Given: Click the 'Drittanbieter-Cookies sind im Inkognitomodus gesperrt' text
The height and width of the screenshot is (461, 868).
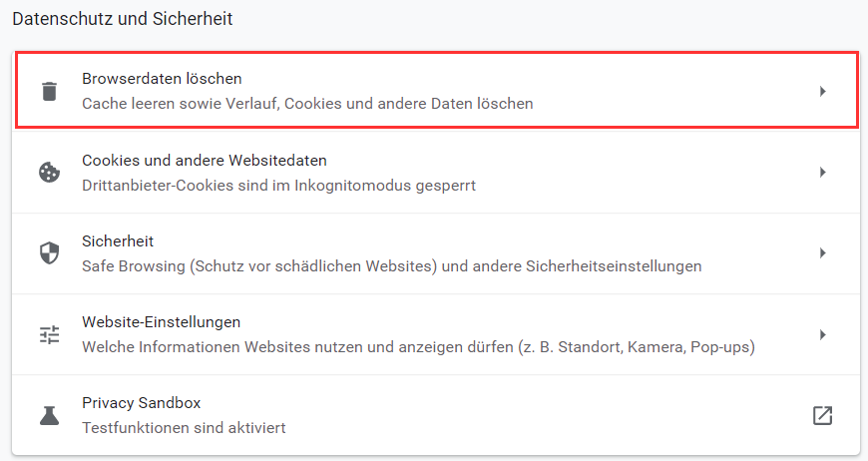Looking at the screenshot, I should point(279,186).
